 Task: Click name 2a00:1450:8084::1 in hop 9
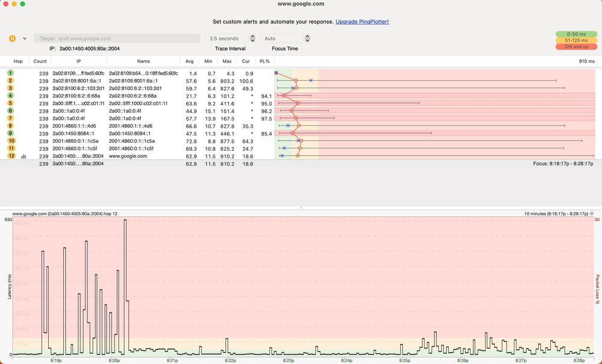tap(130, 134)
